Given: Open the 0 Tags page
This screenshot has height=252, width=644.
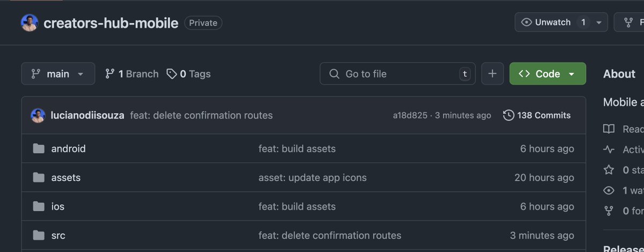Looking at the screenshot, I should pyautogui.click(x=188, y=74).
